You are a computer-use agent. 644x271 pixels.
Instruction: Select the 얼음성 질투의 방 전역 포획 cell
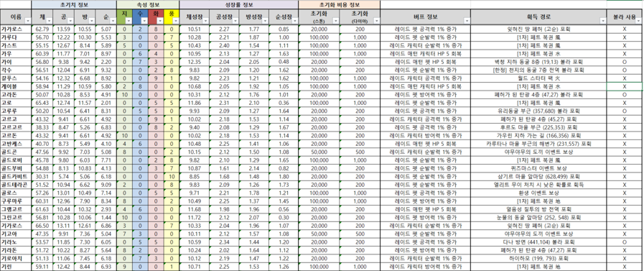[539, 209]
